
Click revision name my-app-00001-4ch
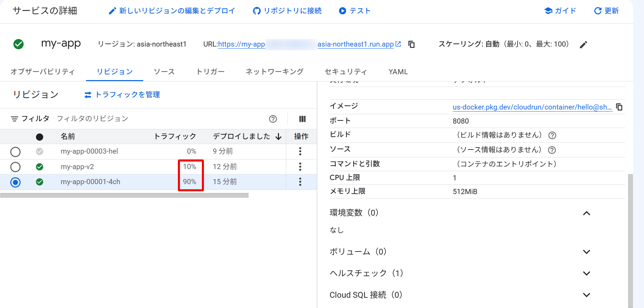(90, 182)
